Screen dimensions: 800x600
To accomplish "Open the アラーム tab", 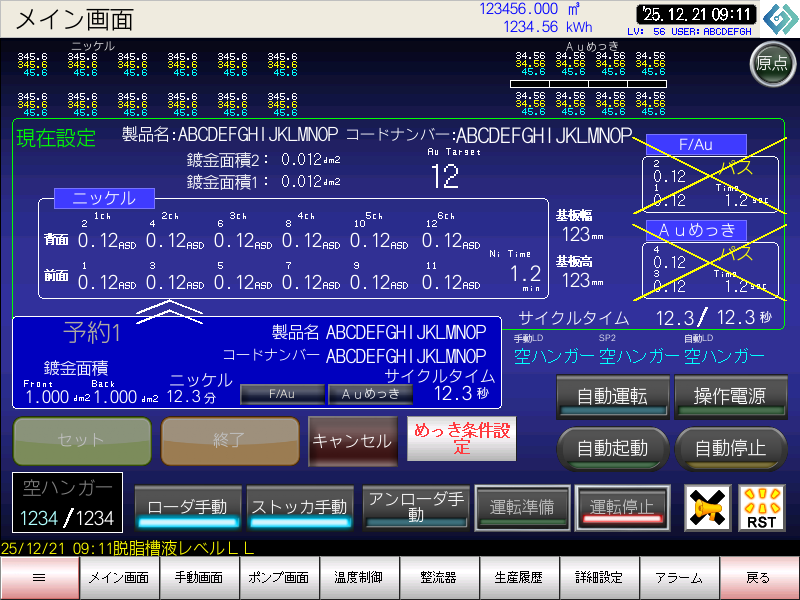I will point(679,578).
